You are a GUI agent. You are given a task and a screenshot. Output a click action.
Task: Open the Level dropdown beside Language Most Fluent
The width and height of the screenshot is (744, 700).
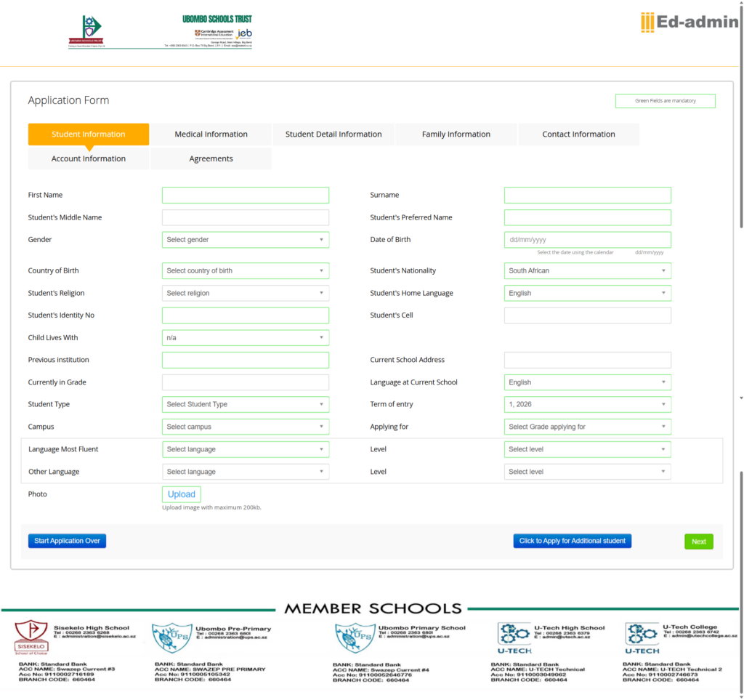(x=587, y=449)
